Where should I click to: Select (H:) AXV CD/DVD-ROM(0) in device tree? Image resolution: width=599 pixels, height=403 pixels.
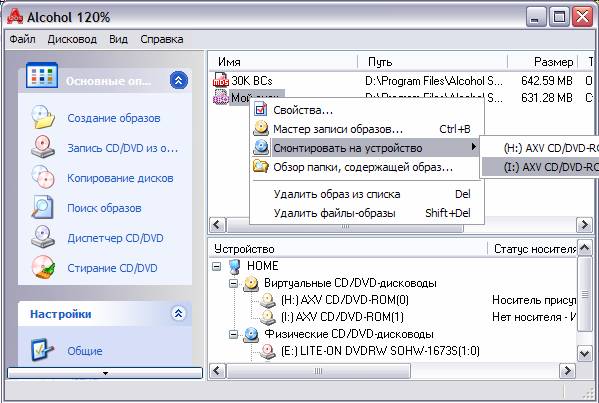345,300
